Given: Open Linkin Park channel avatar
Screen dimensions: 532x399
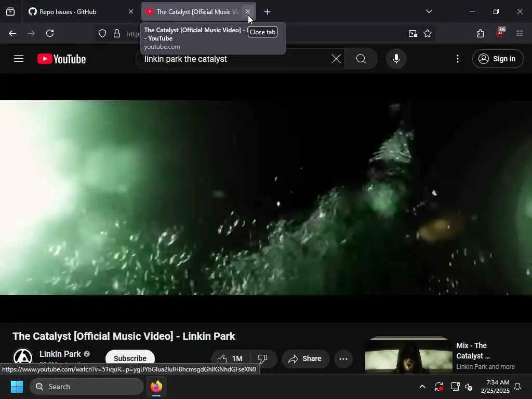Looking at the screenshot, I should [x=23, y=358].
